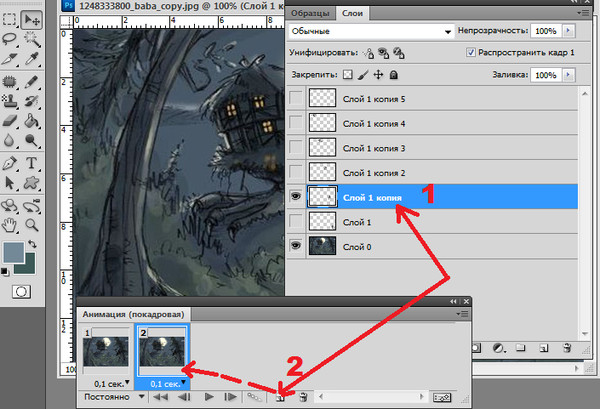Open the Слои panel flyout menu
The width and height of the screenshot is (600, 409).
(x=583, y=13)
